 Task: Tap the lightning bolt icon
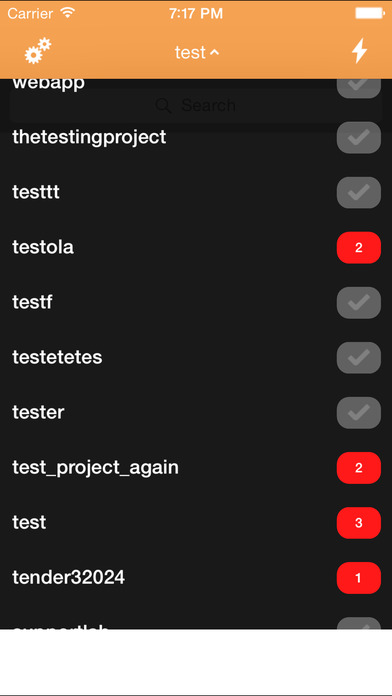(359, 51)
